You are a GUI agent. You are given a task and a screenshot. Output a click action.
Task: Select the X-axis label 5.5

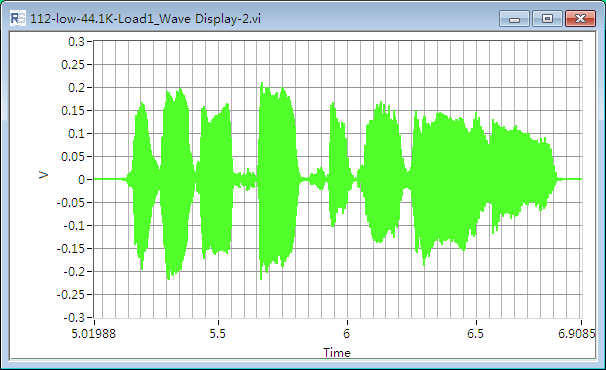click(x=218, y=334)
